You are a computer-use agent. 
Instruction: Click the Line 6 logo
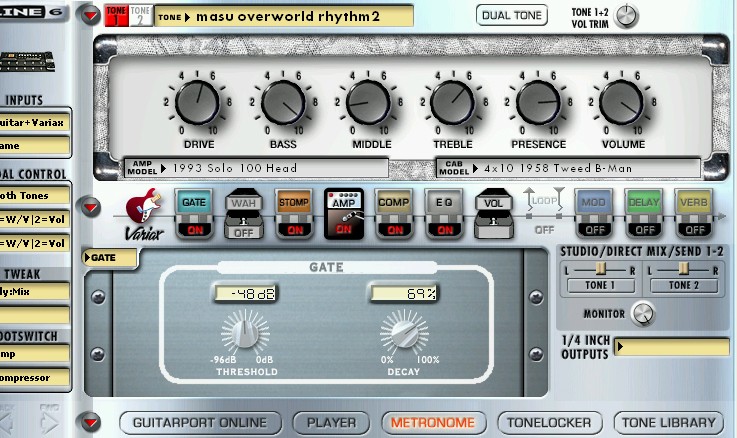coord(31,11)
